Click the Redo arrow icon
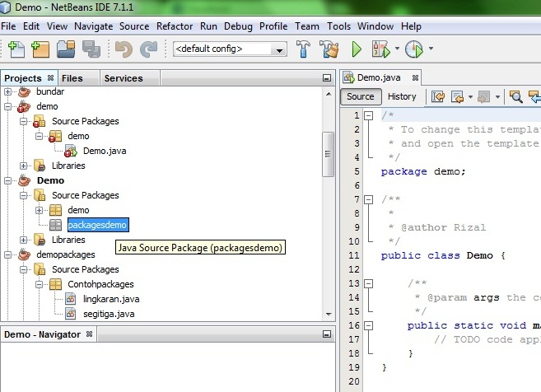Image resolution: width=541 pixels, height=392 pixels. click(x=149, y=49)
